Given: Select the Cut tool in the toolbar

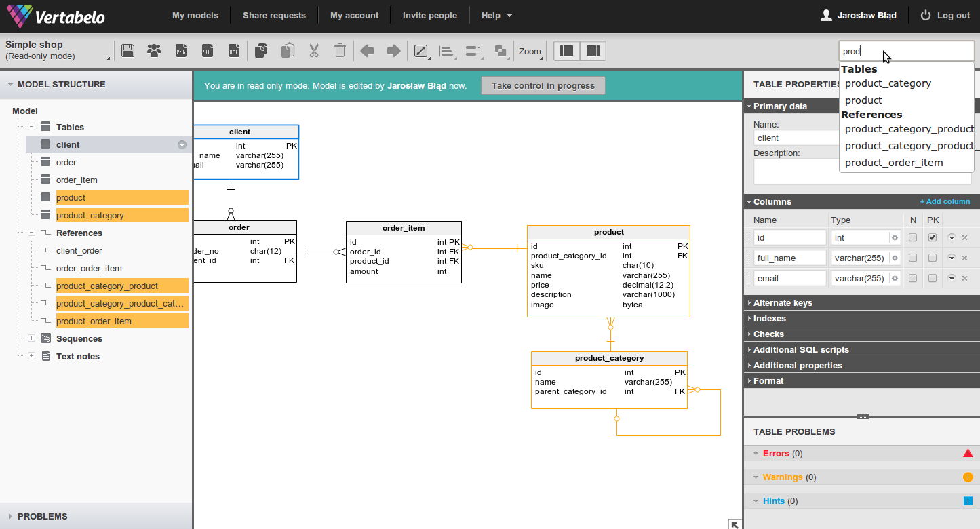Looking at the screenshot, I should click(313, 50).
